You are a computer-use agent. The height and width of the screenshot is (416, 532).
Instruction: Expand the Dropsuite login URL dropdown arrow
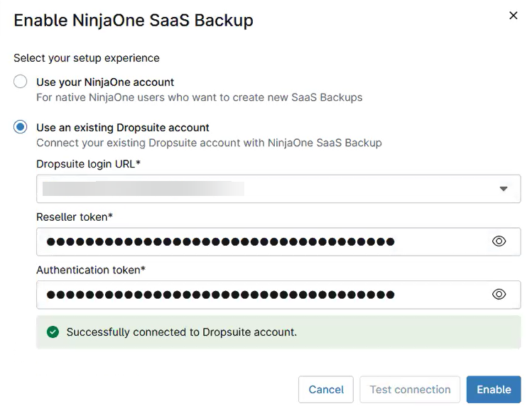coord(504,189)
